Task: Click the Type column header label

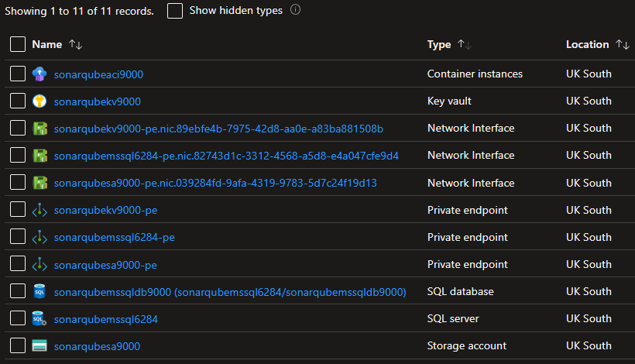Action: click(x=439, y=45)
